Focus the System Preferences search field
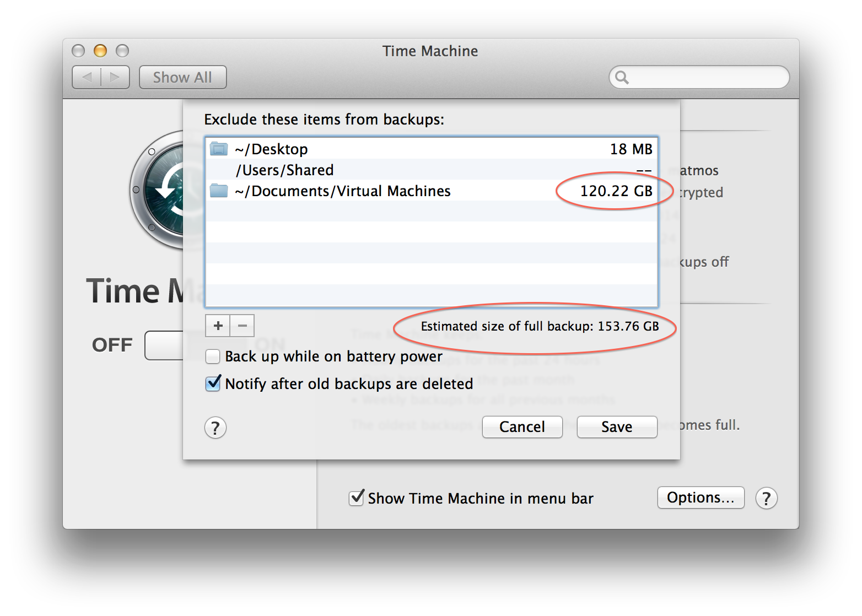The height and width of the screenshot is (616, 862). pos(699,77)
